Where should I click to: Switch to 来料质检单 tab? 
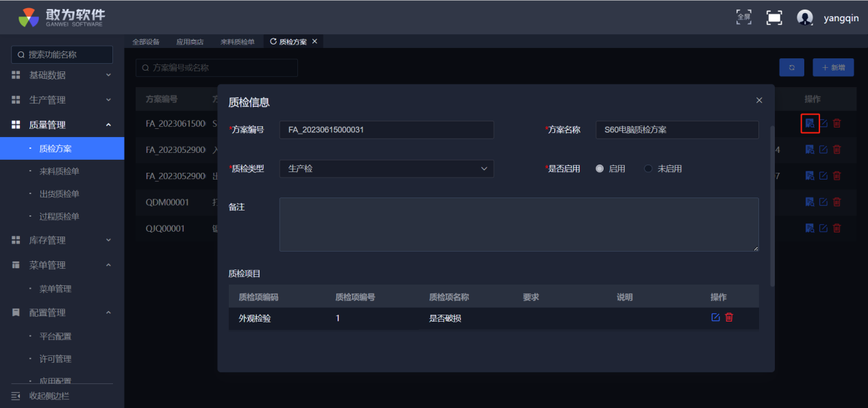[237, 42]
